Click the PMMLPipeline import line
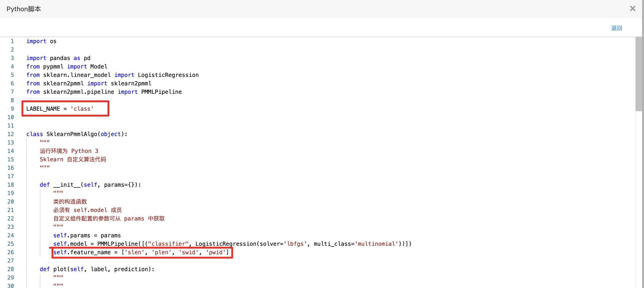Viewport: 644px width, 288px height. [x=104, y=92]
